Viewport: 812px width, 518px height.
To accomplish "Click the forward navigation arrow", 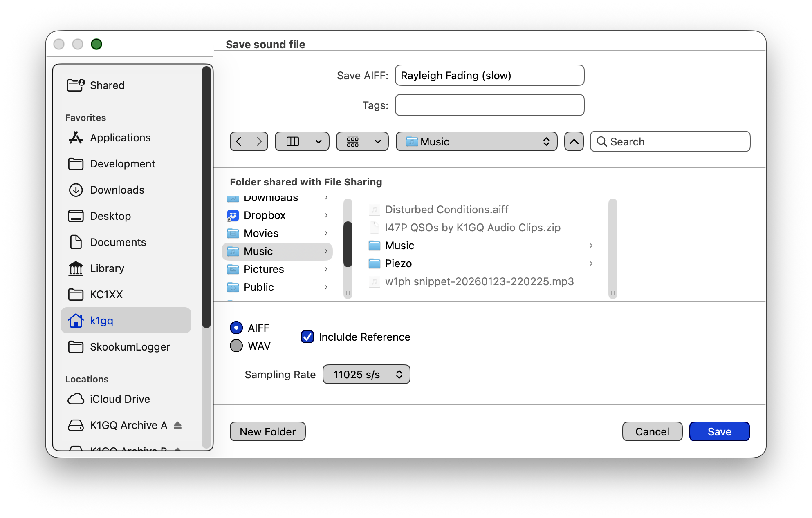I will [259, 141].
